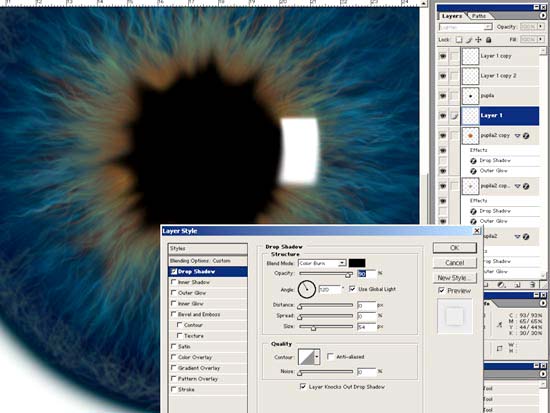Click the lock all padlock icon
Image resolution: width=550 pixels, height=413 pixels.
click(x=488, y=40)
